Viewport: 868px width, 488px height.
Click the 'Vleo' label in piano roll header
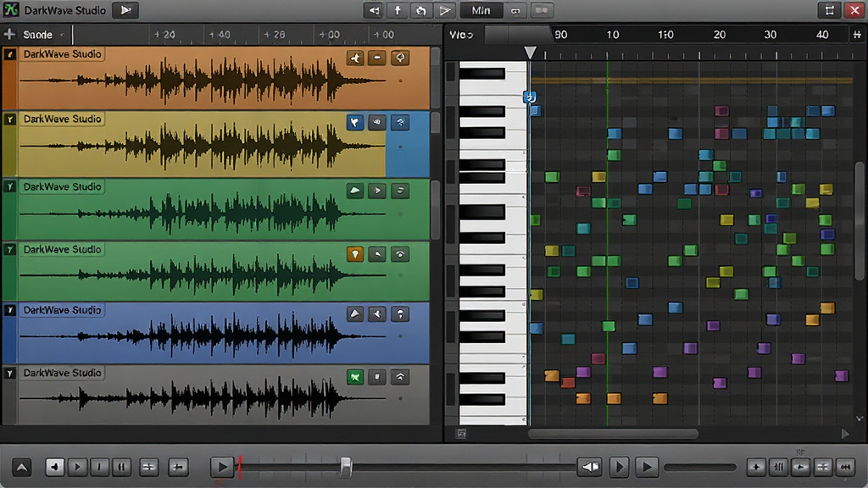(x=461, y=35)
